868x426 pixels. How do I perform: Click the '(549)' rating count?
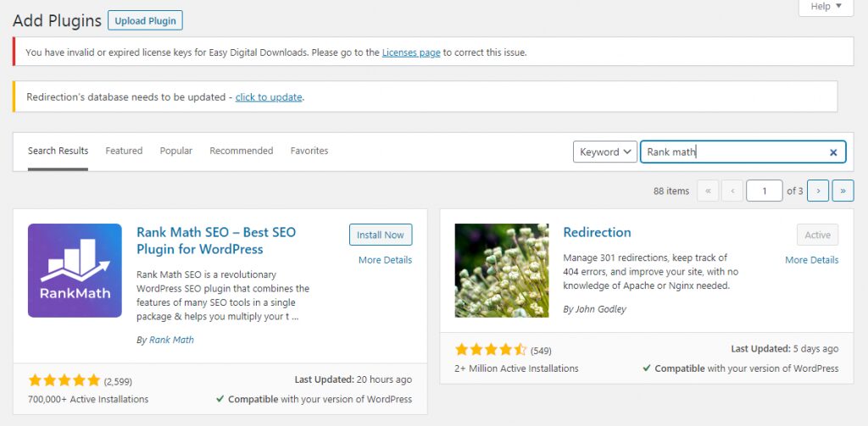541,351
